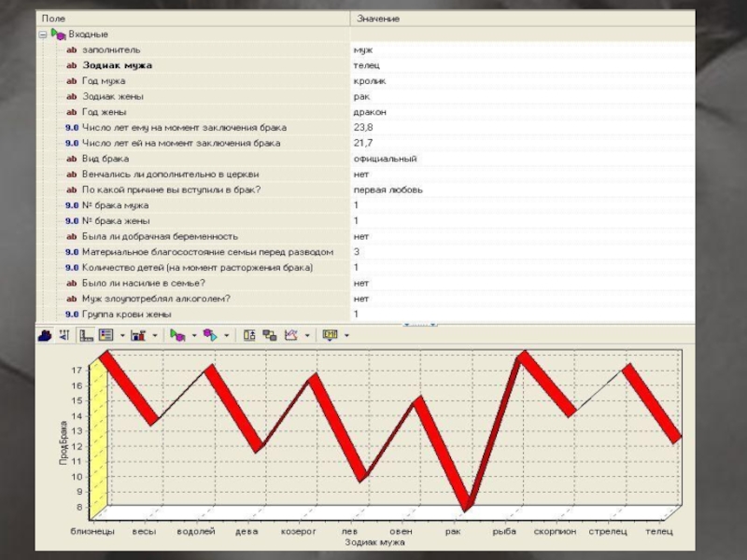Screen dimensions: 747x560
Task: Open dropdown arrow beside yellow display icon
Action: 345,334
